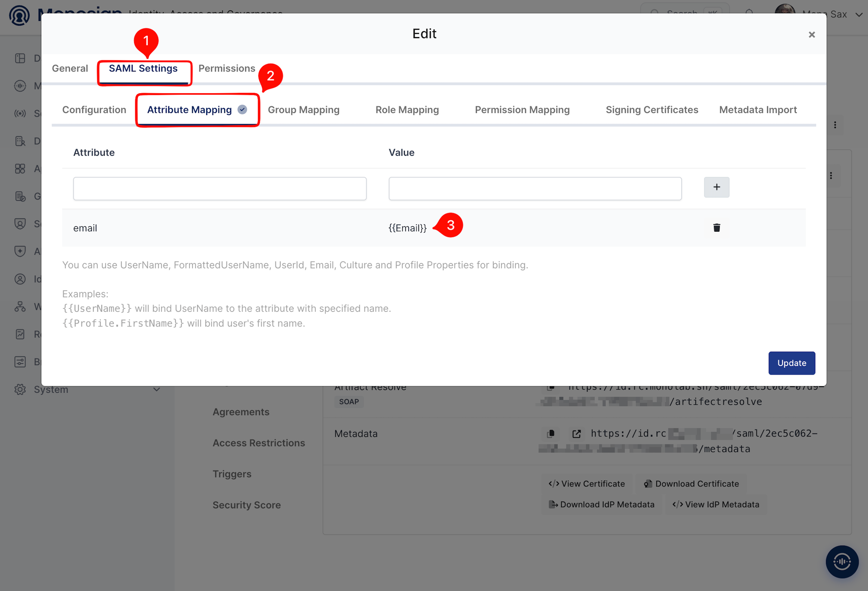This screenshot has width=868, height=591.
Task: Add new attribute mapping with plus button
Action: click(x=716, y=187)
